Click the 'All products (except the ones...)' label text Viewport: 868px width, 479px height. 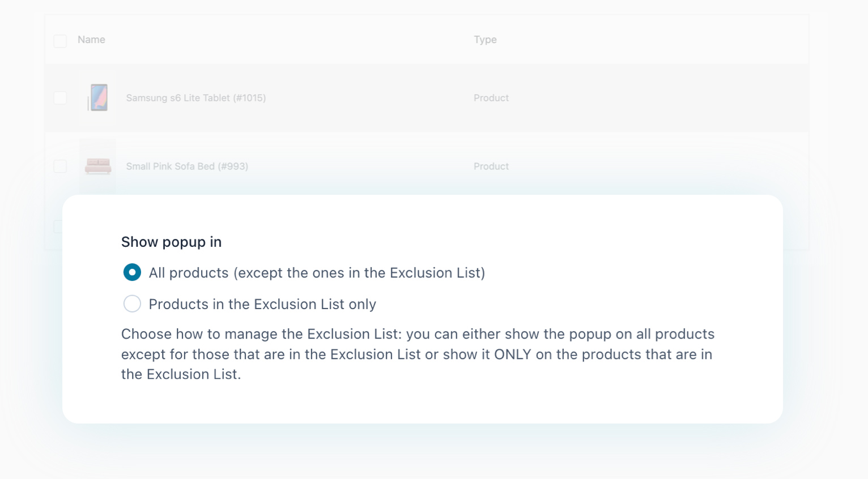317,273
